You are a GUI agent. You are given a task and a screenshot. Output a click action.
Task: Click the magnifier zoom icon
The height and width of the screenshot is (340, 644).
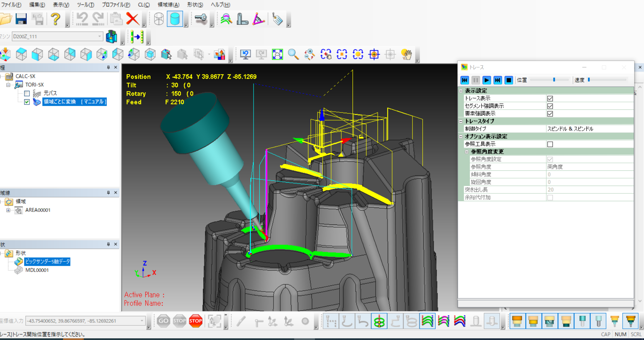[294, 54]
